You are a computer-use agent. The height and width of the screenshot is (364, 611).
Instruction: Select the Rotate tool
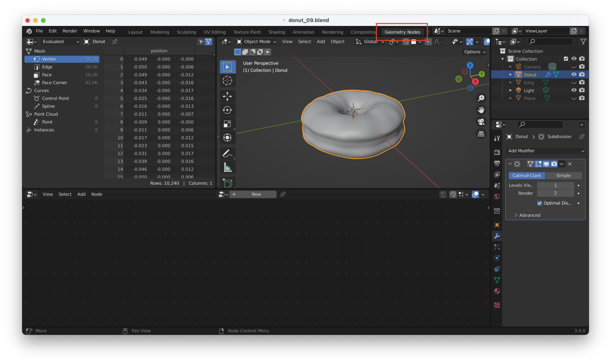pos(228,110)
